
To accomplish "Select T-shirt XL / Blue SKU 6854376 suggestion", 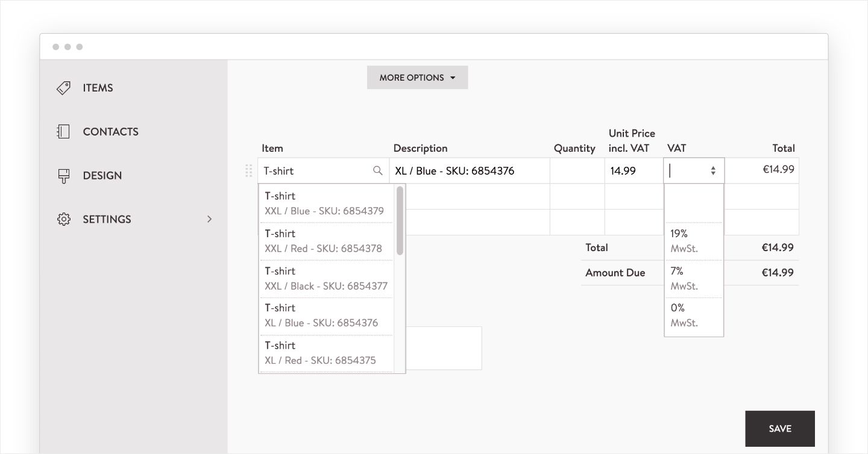I will (326, 316).
